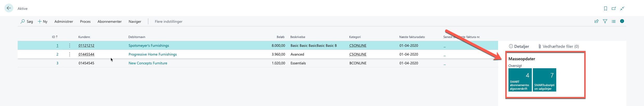
Task: Expand the Naviger menu
Action: tap(135, 21)
